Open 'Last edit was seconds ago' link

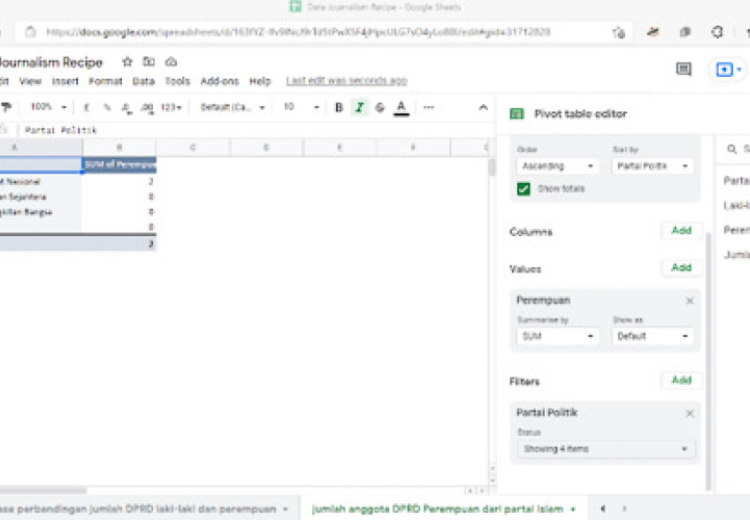point(346,81)
